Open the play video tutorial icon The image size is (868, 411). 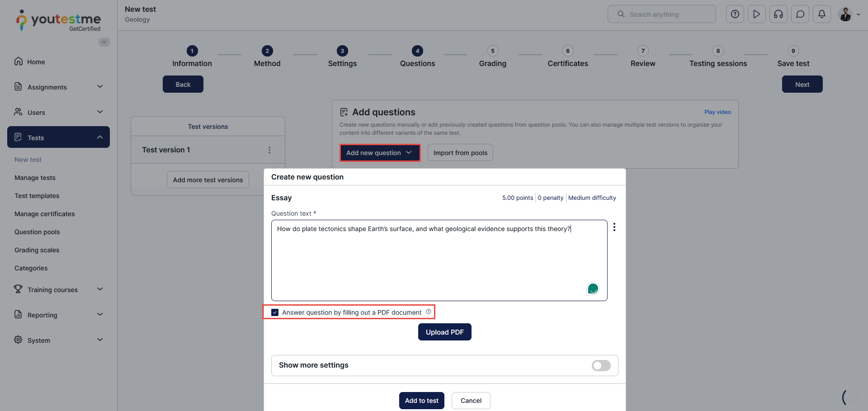pyautogui.click(x=756, y=14)
